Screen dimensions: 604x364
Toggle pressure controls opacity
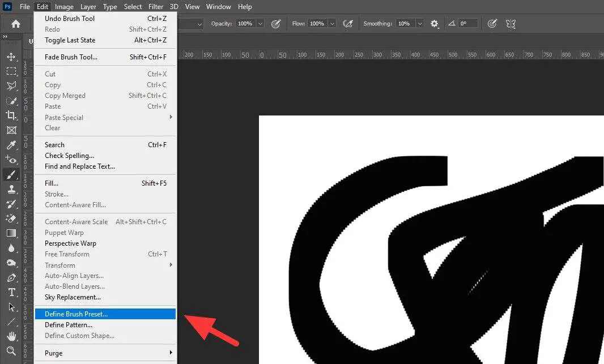coord(276,23)
